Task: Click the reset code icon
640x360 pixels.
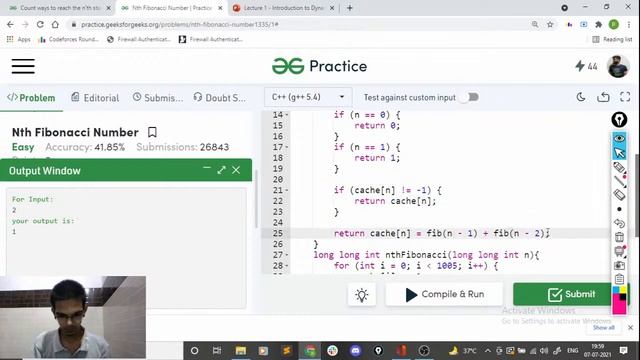Action: pos(603,97)
